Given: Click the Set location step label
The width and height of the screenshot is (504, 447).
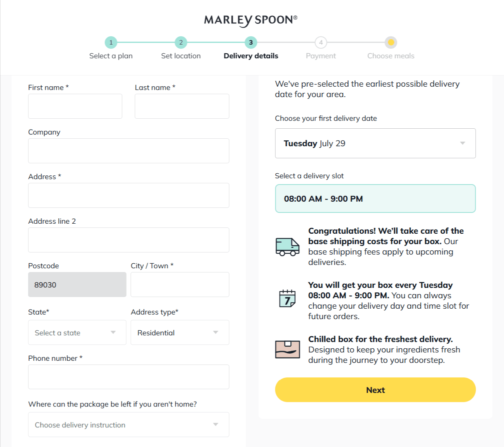Looking at the screenshot, I should click(181, 55).
